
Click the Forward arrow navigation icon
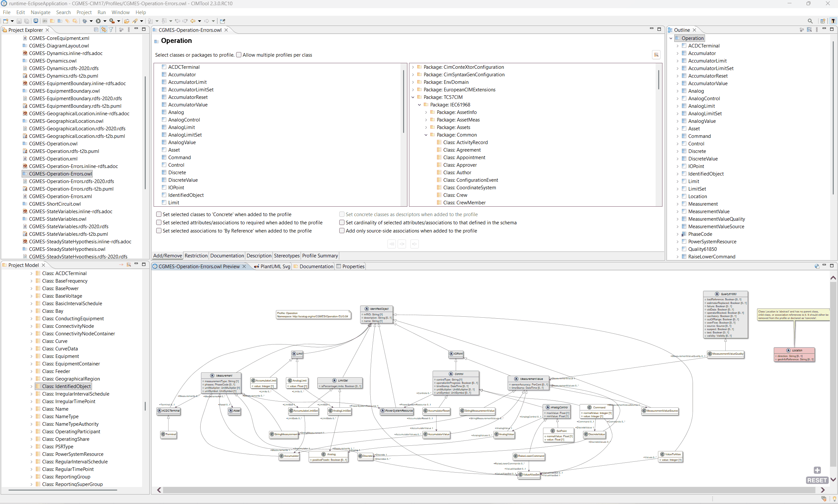pyautogui.click(x=206, y=21)
